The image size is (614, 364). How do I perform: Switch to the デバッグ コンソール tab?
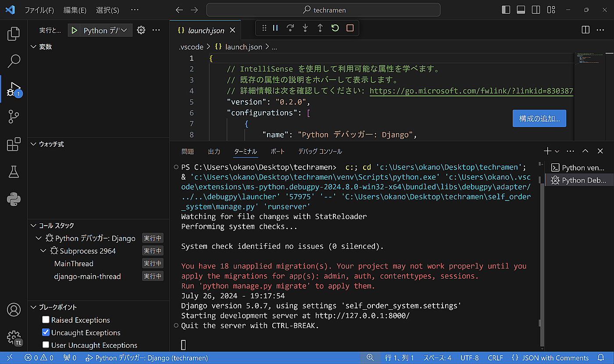pyautogui.click(x=320, y=152)
